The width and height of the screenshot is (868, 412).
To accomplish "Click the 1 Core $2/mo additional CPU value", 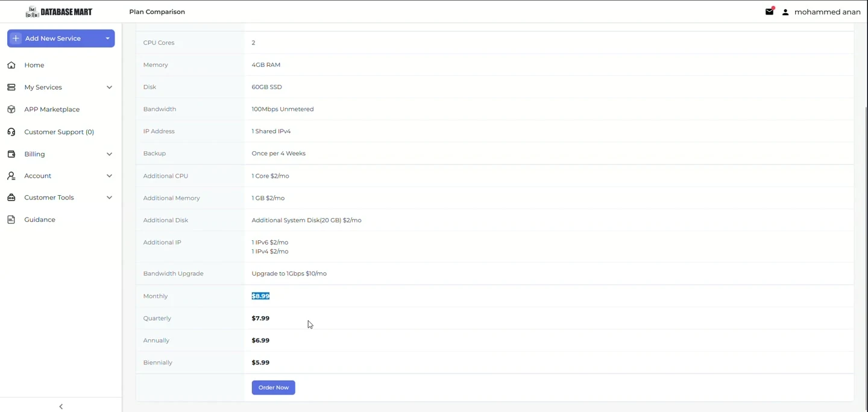I will (x=271, y=176).
